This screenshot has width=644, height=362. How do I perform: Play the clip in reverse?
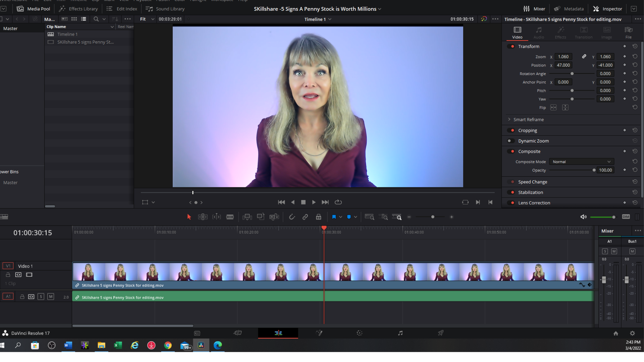pyautogui.click(x=293, y=202)
